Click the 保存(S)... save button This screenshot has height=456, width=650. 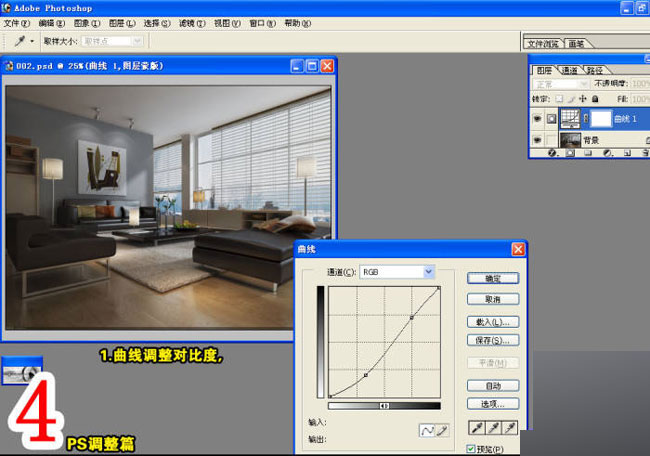493,340
